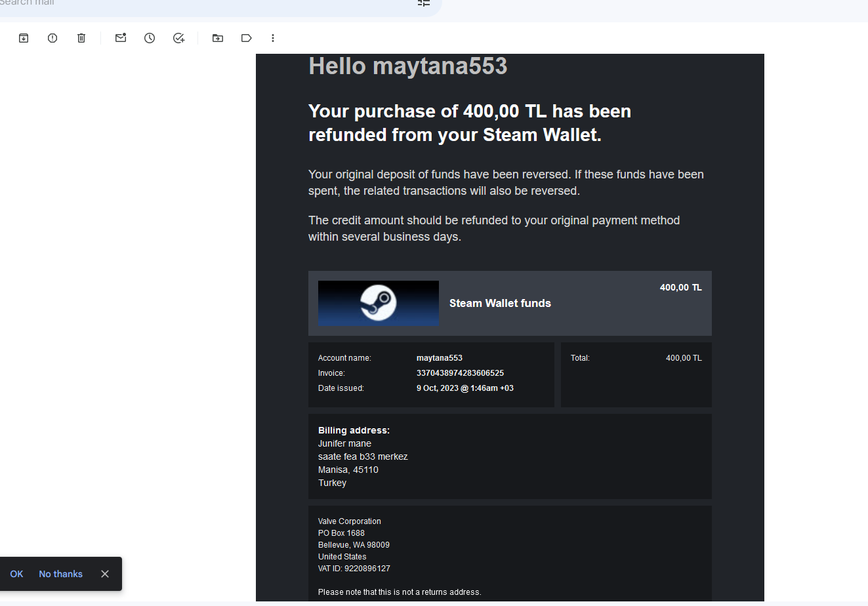This screenshot has width=868, height=606.
Task: Add email to Tasks
Action: tap(178, 38)
